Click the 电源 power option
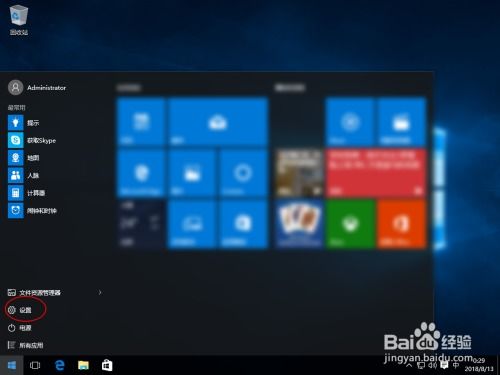500x375 pixels. tap(19, 328)
